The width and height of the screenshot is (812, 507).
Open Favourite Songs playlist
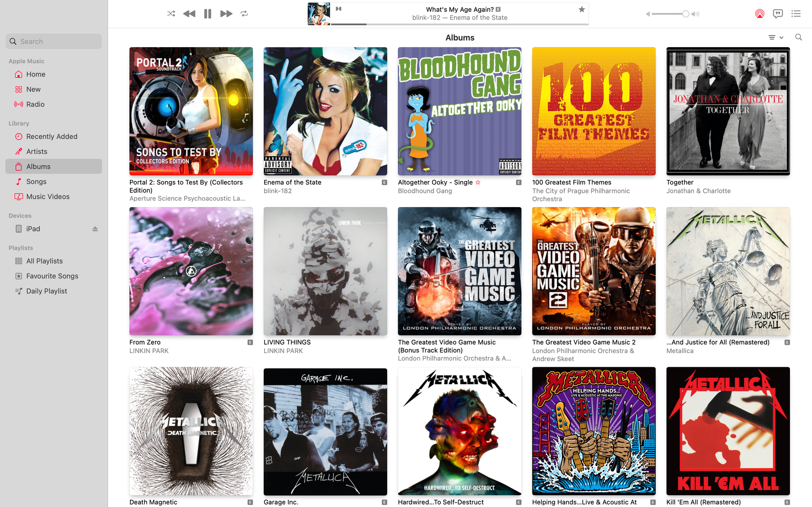54,276
